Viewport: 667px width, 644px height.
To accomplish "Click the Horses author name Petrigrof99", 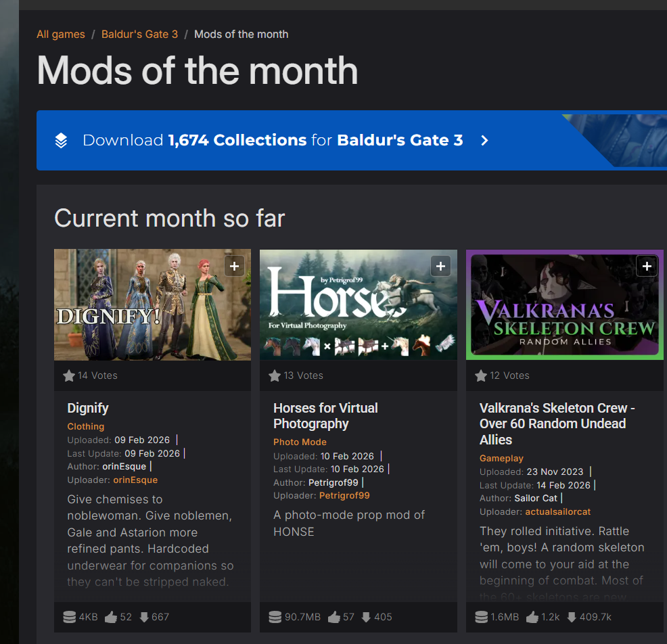I will coord(333,483).
